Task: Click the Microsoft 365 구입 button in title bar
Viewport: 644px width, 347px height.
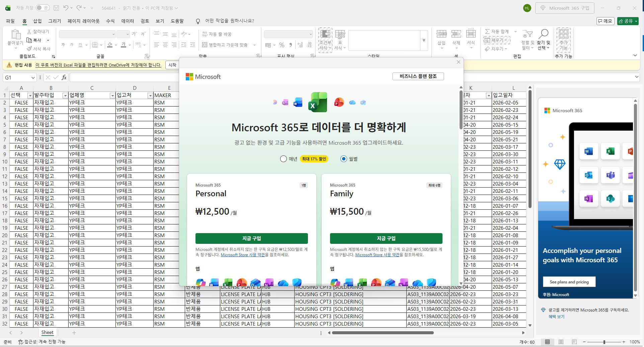Action: (565, 8)
